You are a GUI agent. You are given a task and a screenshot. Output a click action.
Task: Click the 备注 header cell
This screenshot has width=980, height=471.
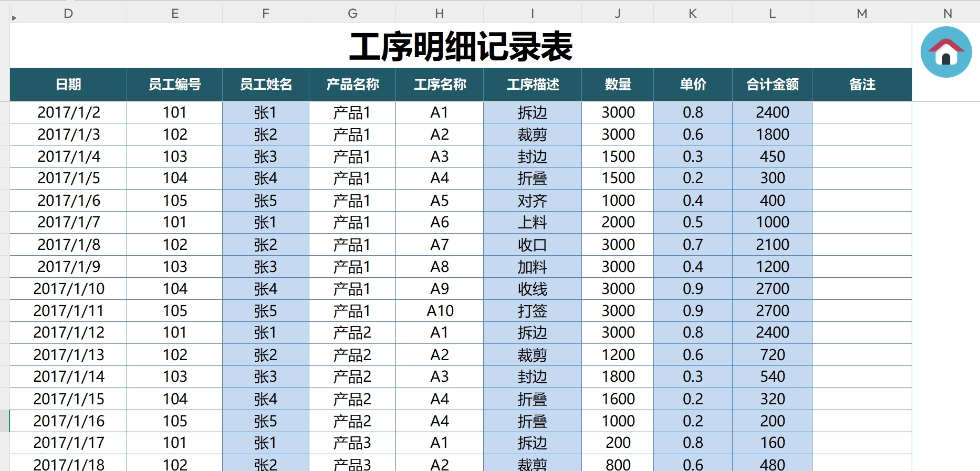click(862, 85)
